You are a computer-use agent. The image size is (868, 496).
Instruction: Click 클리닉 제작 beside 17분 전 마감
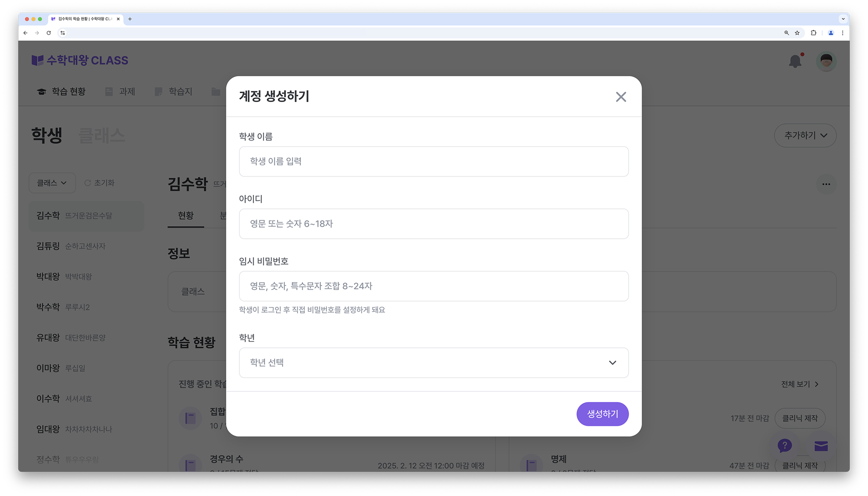(800, 418)
